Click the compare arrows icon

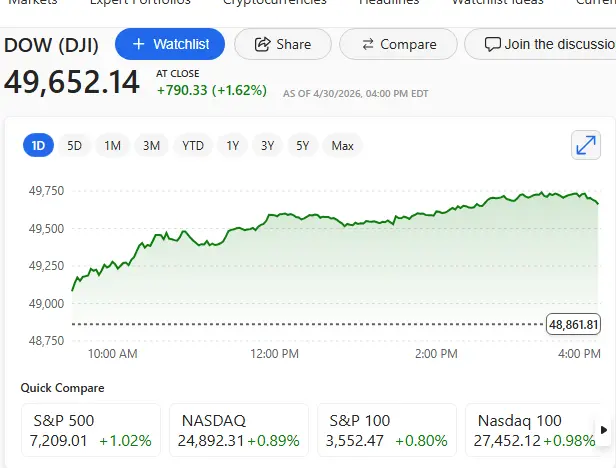368,44
